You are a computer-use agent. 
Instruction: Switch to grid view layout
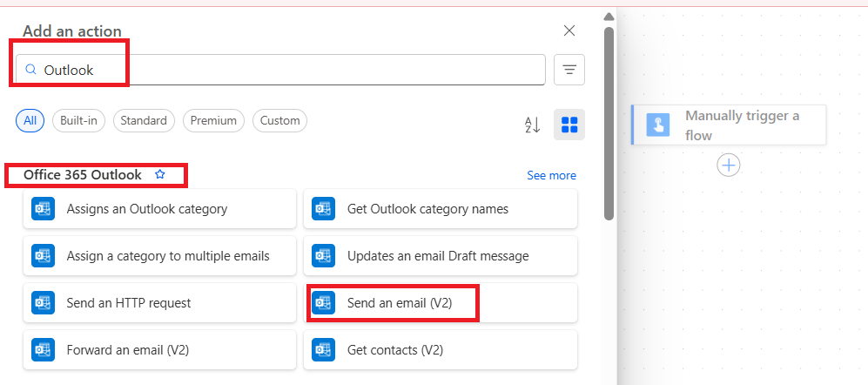tap(569, 125)
